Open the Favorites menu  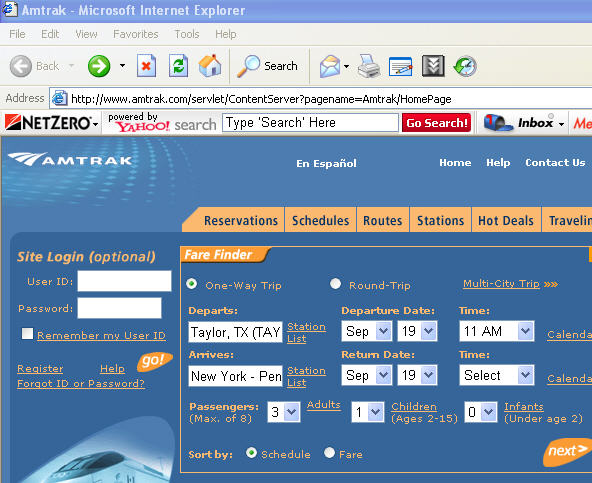coord(136,34)
